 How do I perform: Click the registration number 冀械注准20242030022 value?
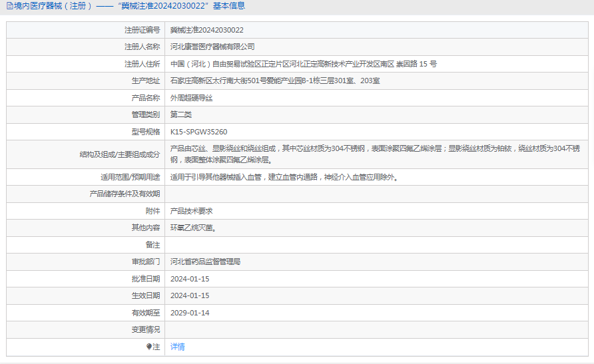[x=207, y=30]
